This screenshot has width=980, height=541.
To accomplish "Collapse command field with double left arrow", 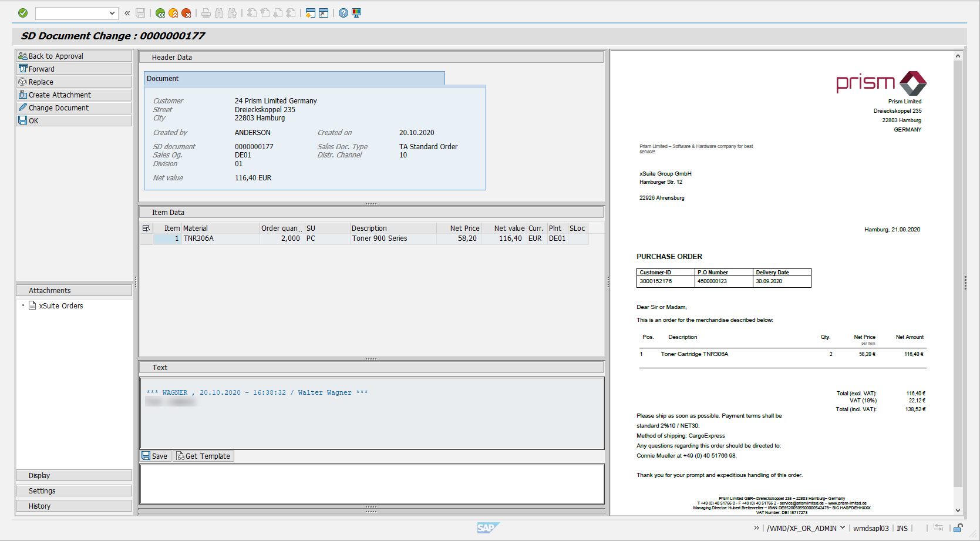I will pos(127,13).
